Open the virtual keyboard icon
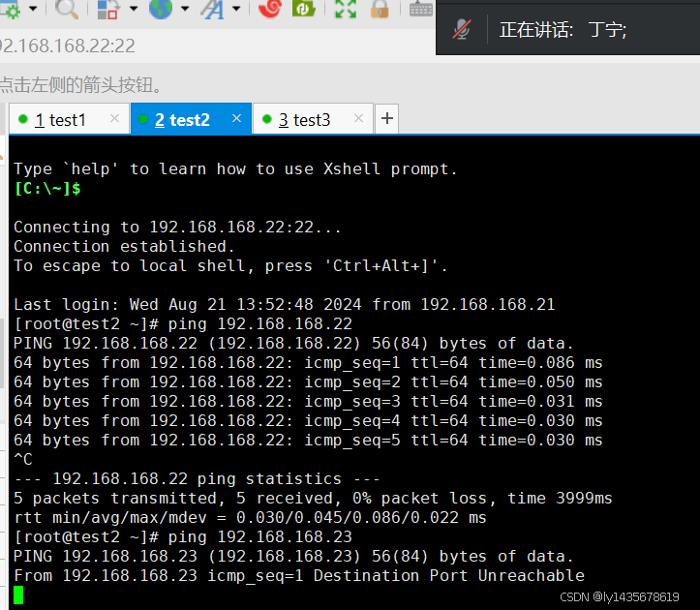Viewport: 700px width, 610px height. coord(420,10)
